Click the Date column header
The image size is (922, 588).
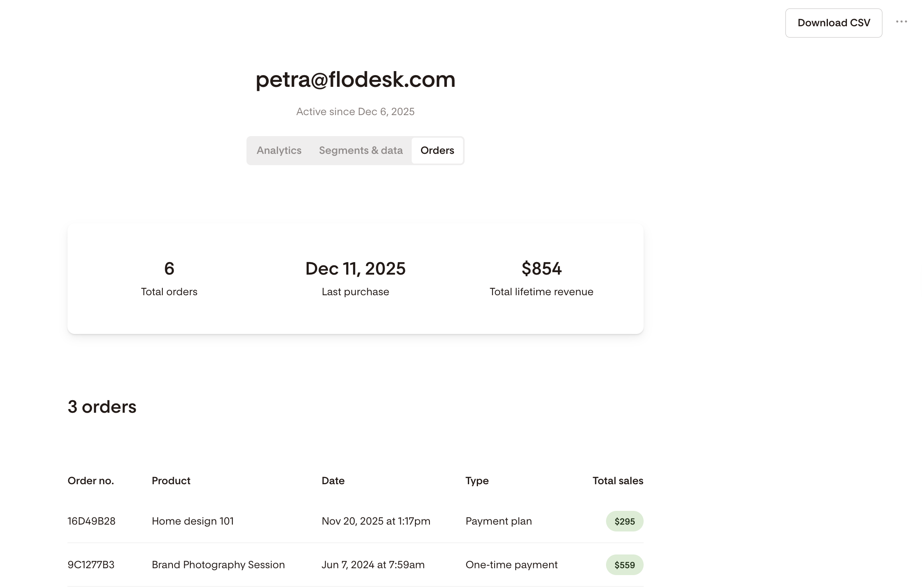pos(333,481)
